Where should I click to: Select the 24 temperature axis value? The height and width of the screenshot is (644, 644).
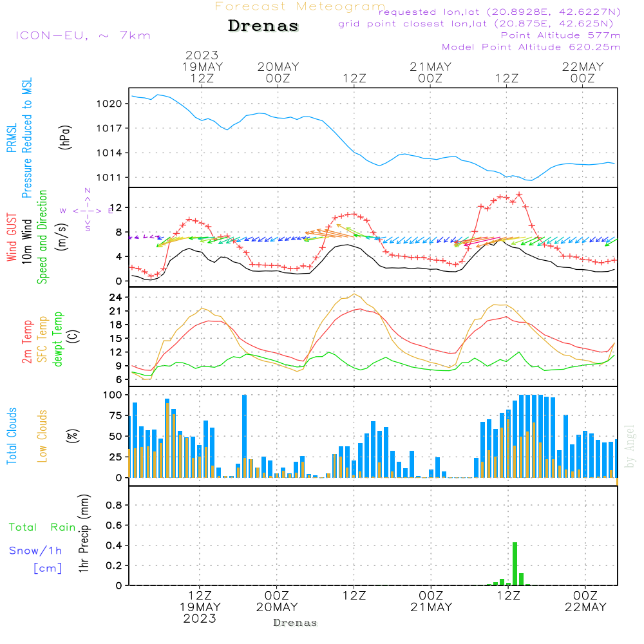pos(115,298)
